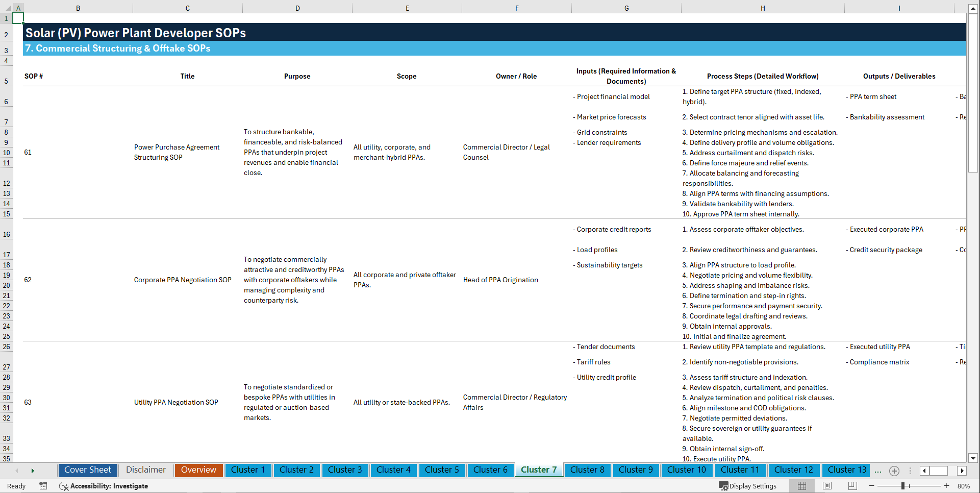Zoom in with the plus button
Screen dimensions: 980x493
(x=946, y=486)
